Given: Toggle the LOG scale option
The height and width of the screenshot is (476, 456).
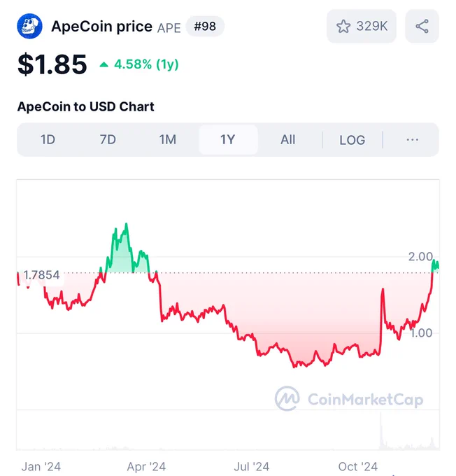Looking at the screenshot, I should point(352,140).
